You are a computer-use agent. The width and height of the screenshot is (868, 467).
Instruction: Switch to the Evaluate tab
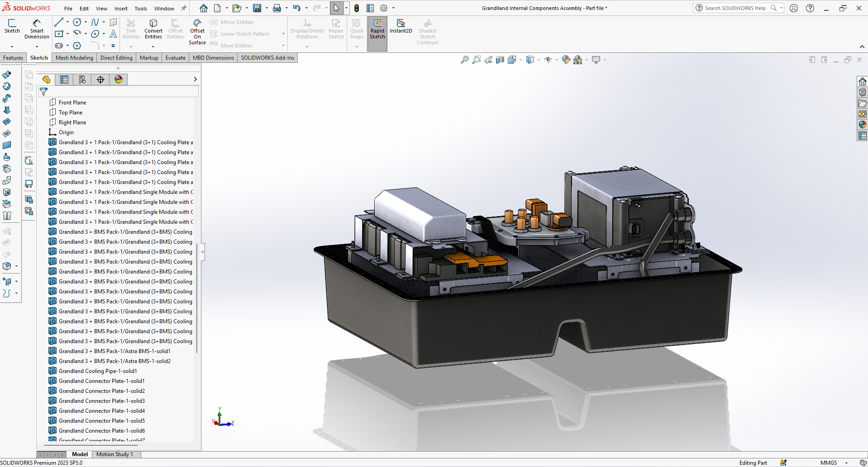tap(176, 58)
